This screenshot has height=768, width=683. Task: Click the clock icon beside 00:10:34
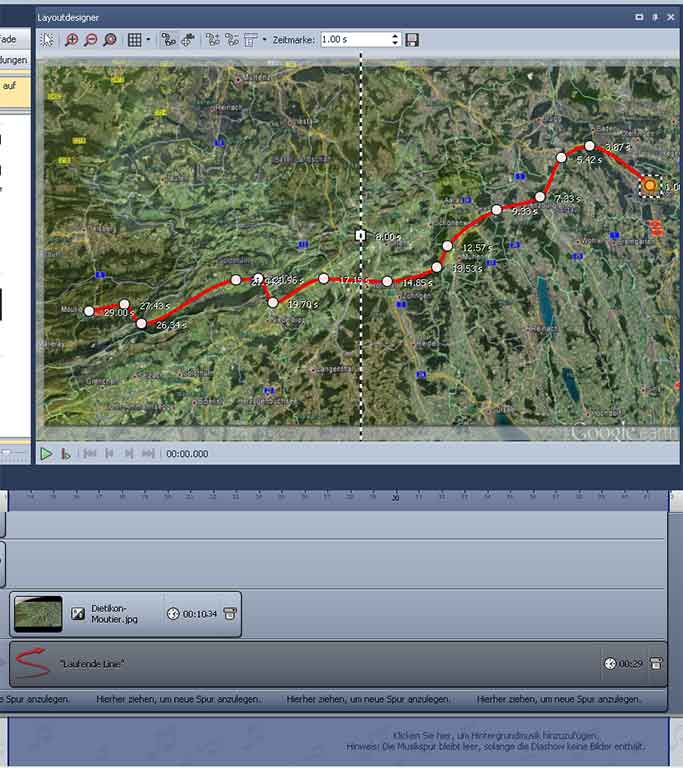pos(172,613)
